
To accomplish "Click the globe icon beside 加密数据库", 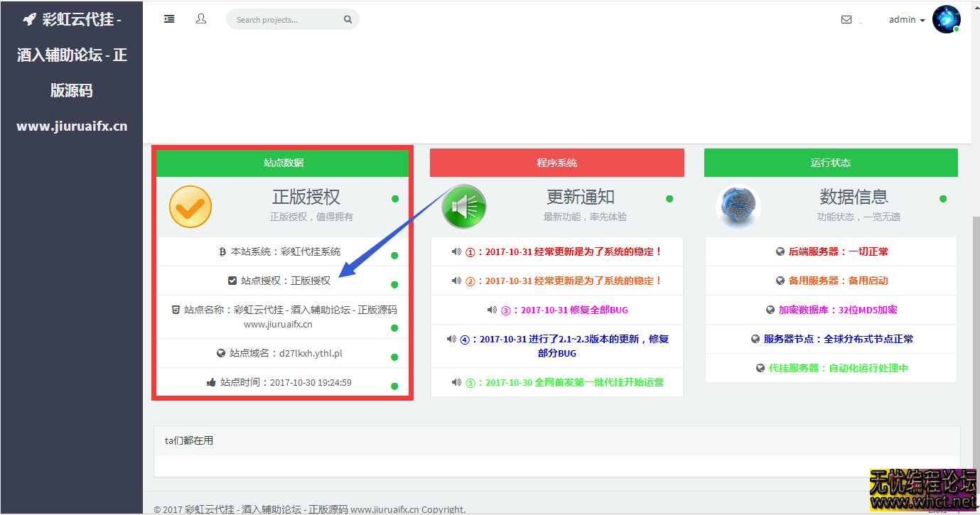I will point(770,310).
